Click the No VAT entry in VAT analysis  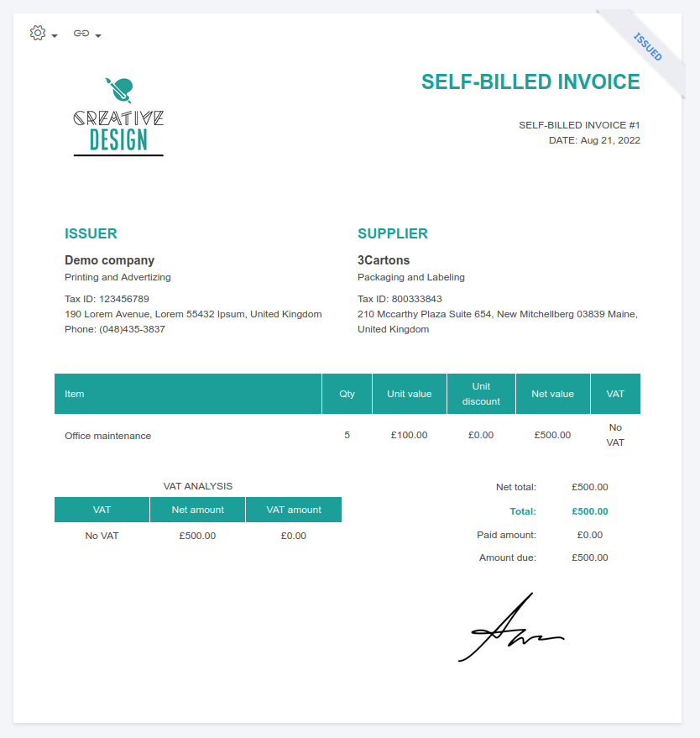pos(102,535)
